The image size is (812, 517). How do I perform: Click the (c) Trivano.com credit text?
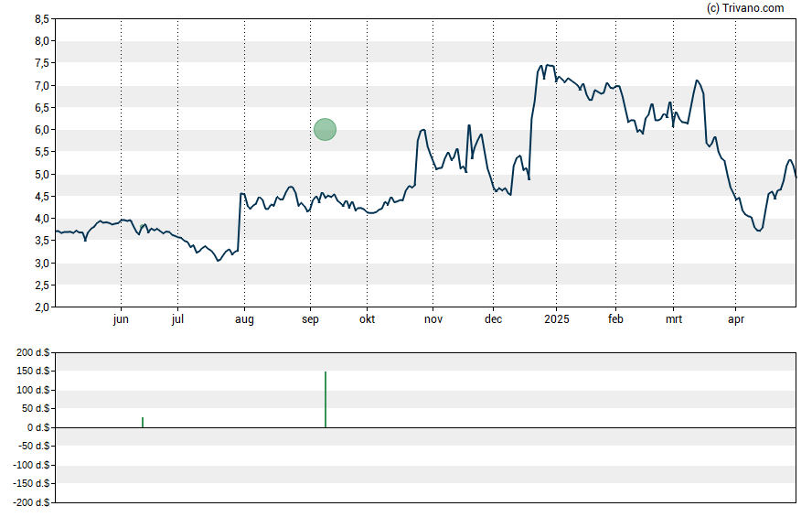(745, 7)
